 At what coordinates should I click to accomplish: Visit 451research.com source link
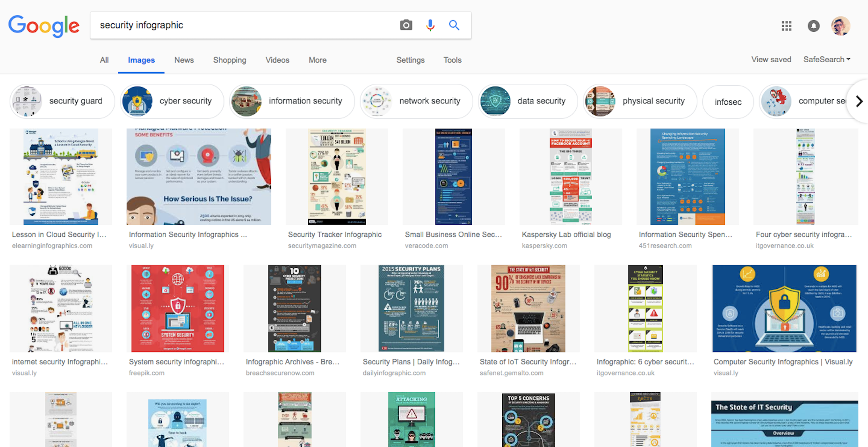coord(665,246)
